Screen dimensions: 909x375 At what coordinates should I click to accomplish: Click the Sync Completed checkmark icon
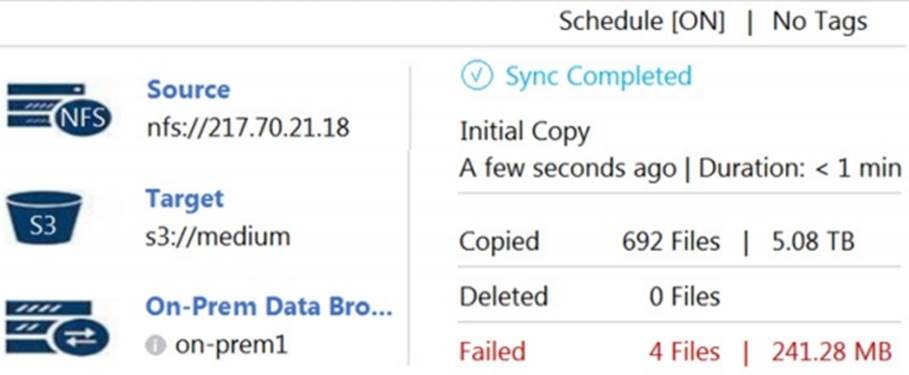pos(477,76)
